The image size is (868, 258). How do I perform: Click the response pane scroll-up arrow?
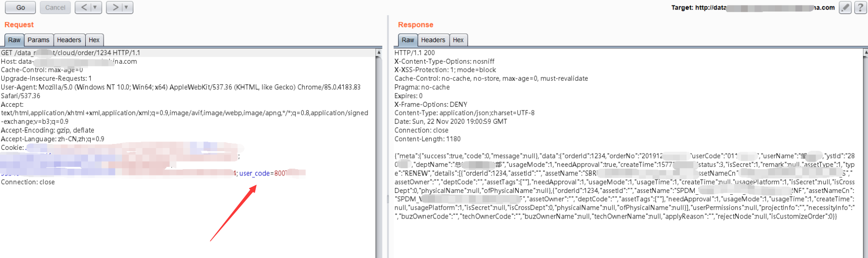click(865, 53)
